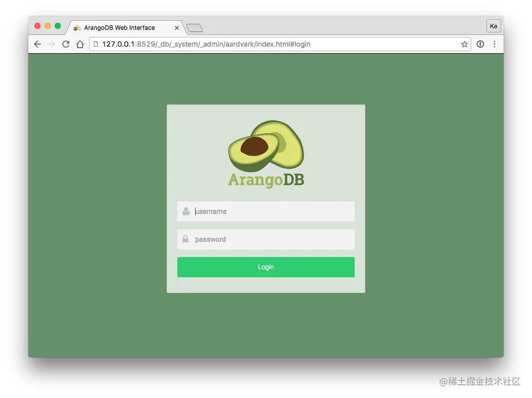The height and width of the screenshot is (398, 532).
Task: Maximize the window with the green button
Action: coord(58,26)
